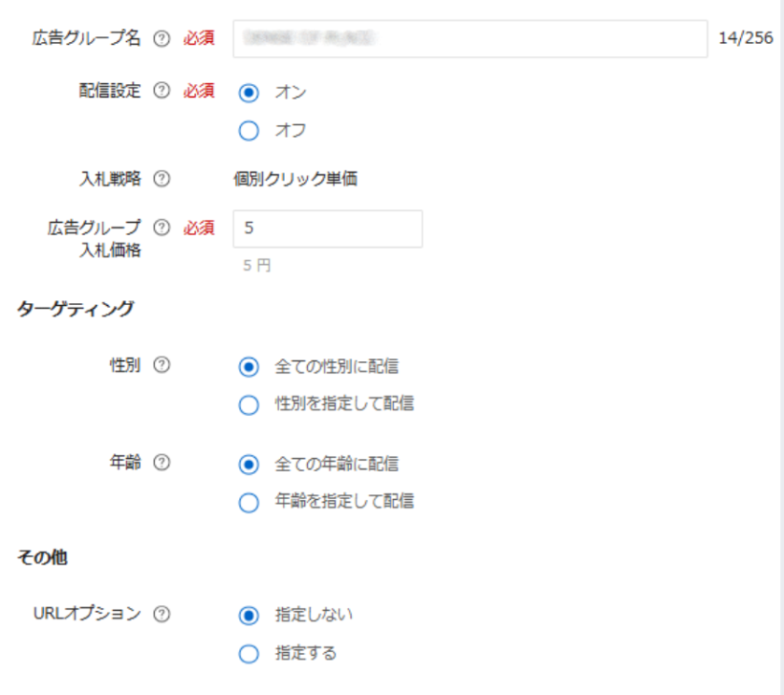784x695 pixels.
Task: Select 全ての年齢に配信 option
Action: (248, 464)
